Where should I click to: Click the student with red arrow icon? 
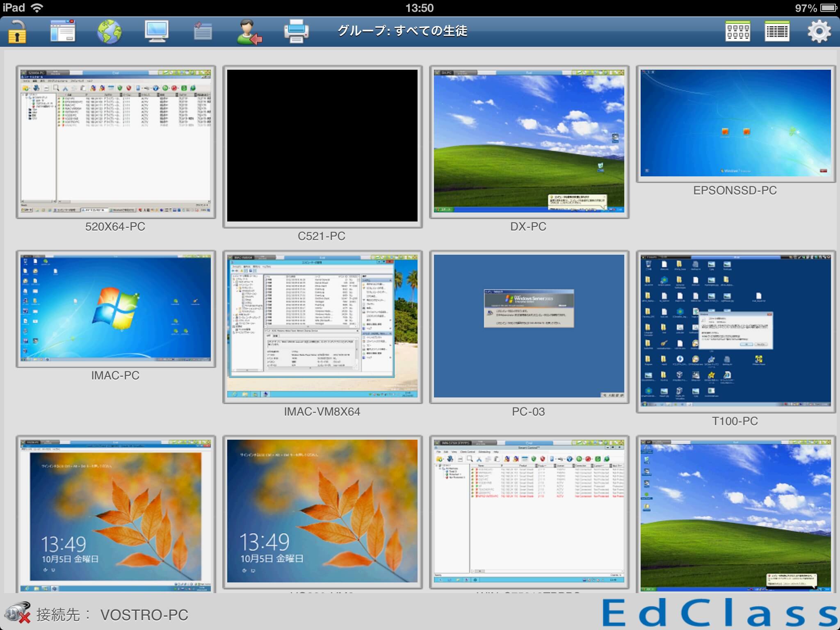[249, 32]
